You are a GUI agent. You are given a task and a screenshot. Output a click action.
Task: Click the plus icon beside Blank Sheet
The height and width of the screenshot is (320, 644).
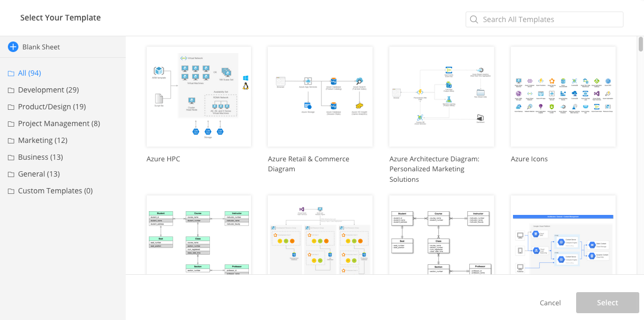coord(13,47)
